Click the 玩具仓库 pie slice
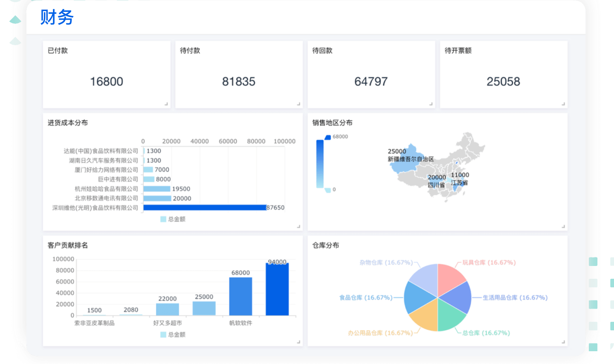 coord(451,277)
